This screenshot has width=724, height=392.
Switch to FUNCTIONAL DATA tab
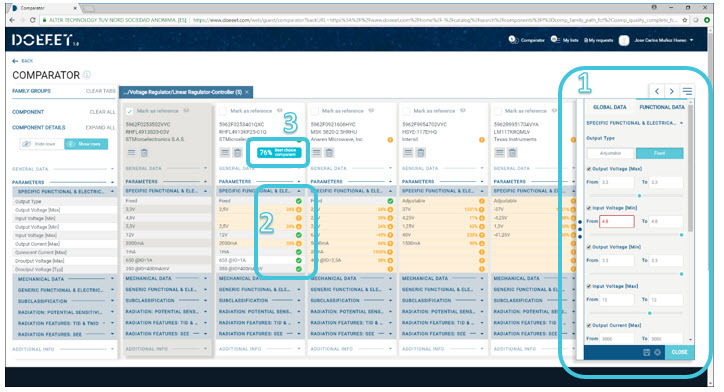662,107
